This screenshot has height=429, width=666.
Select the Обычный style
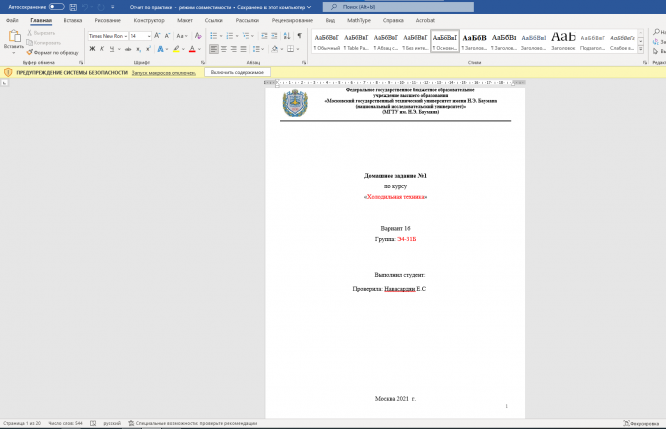(x=327, y=42)
